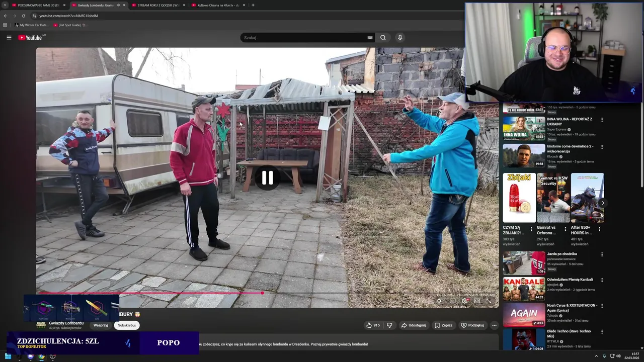Open the Jazda po chodniku thumbnail
The height and width of the screenshot is (362, 644).
[524, 263]
